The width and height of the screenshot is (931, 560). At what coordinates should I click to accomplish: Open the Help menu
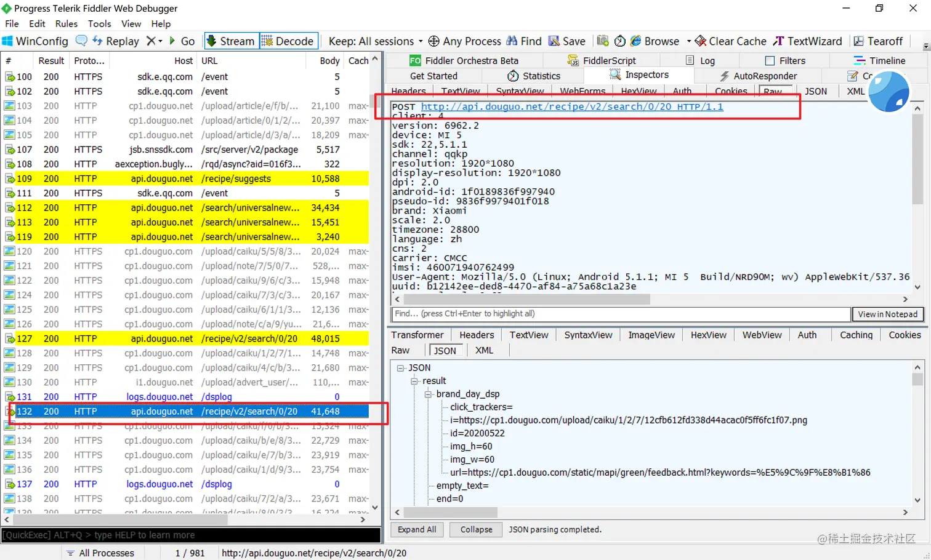coord(161,23)
